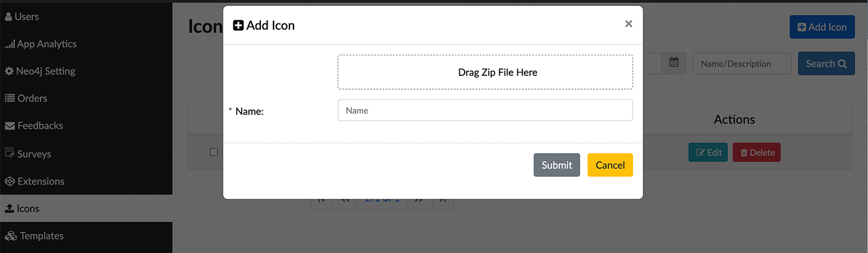This screenshot has height=253, width=868.
Task: Click the Name/Description search field
Action: click(742, 63)
